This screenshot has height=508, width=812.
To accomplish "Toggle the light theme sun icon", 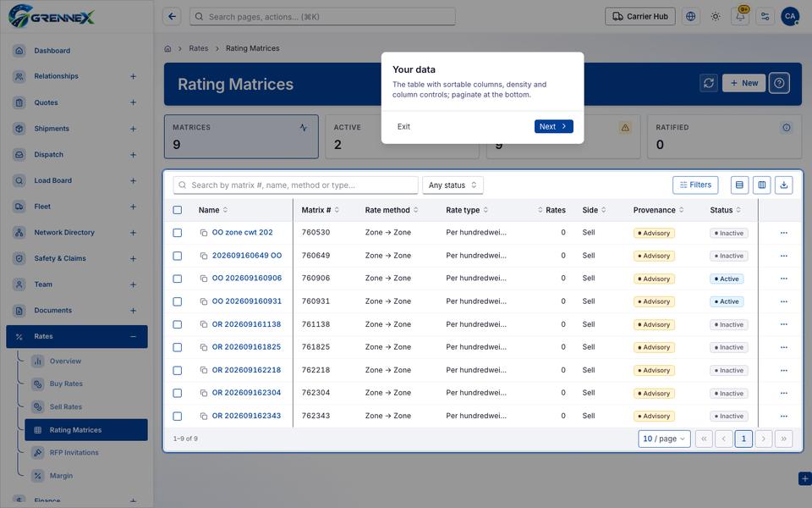I will (716, 17).
